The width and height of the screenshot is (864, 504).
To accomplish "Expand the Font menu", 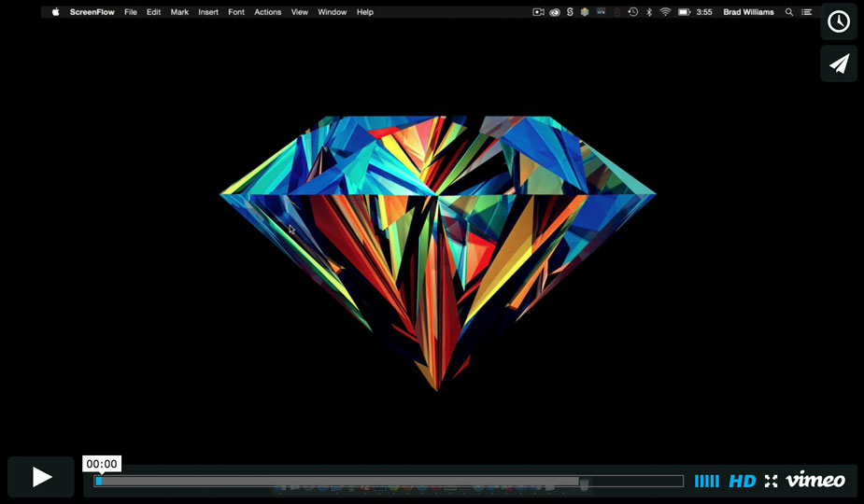I will (x=236, y=12).
